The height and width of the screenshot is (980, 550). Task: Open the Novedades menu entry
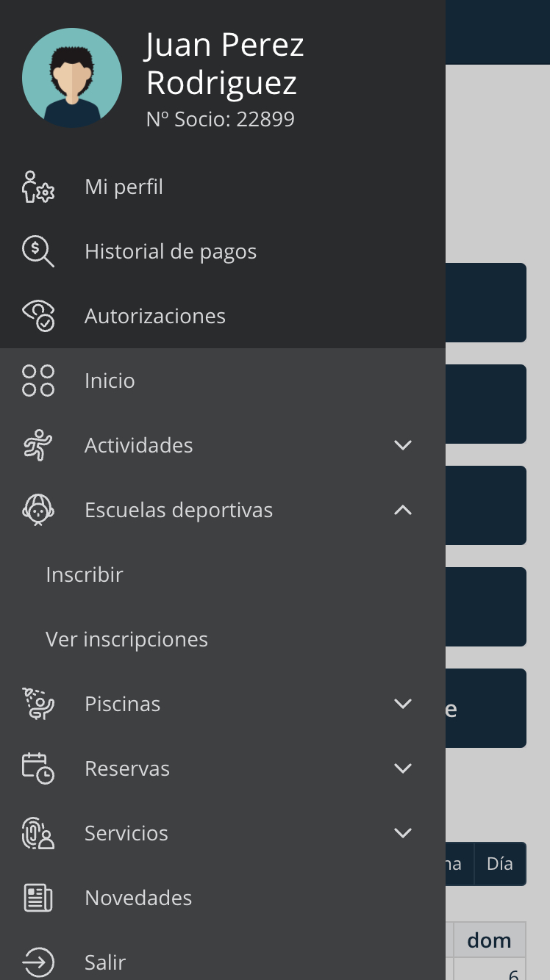(223, 898)
